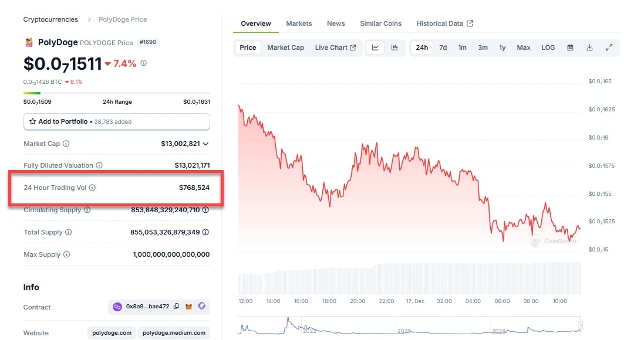644x340 pixels.
Task: Click info icon next to 24 Hour Trading Vol
Action: (x=92, y=188)
